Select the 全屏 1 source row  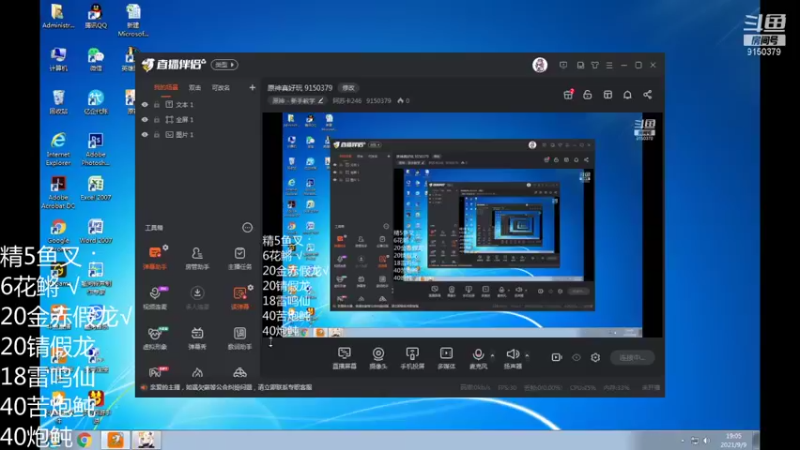(199, 119)
